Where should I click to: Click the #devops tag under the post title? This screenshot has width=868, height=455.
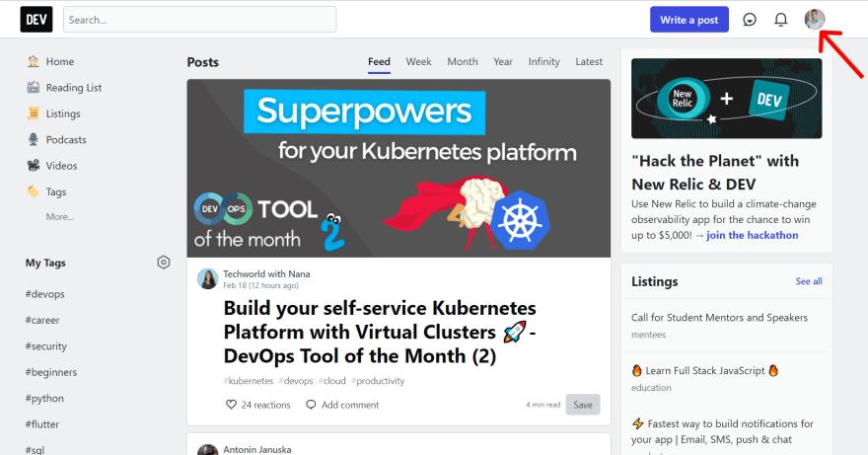(x=296, y=381)
